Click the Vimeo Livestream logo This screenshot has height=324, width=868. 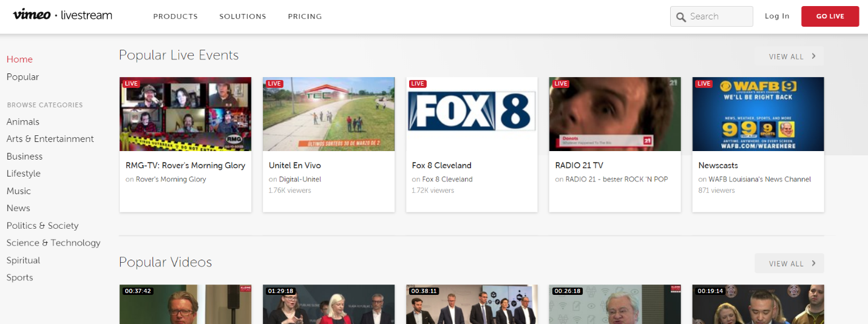[x=63, y=15]
